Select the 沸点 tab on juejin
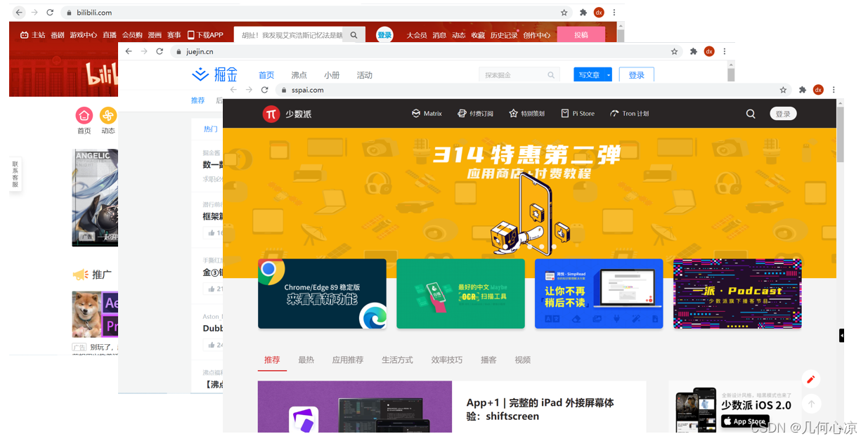Image resolution: width=868 pixels, height=441 pixels. click(x=299, y=75)
